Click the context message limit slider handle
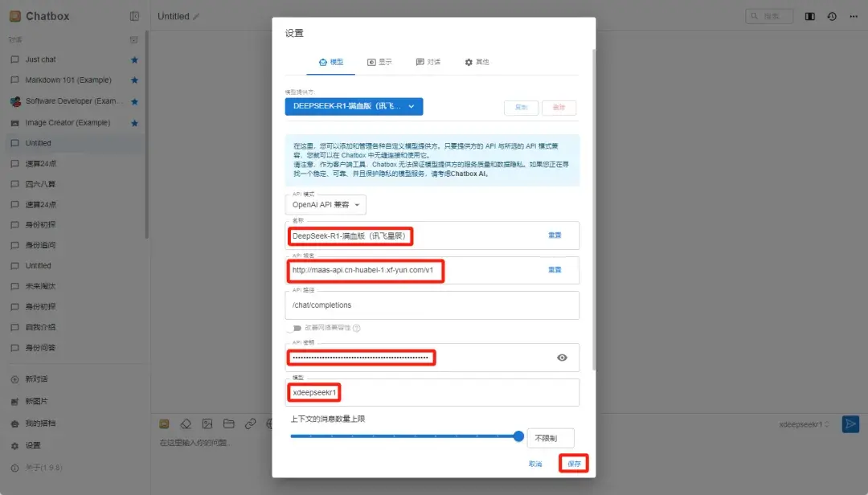The width and height of the screenshot is (868, 495). point(518,436)
